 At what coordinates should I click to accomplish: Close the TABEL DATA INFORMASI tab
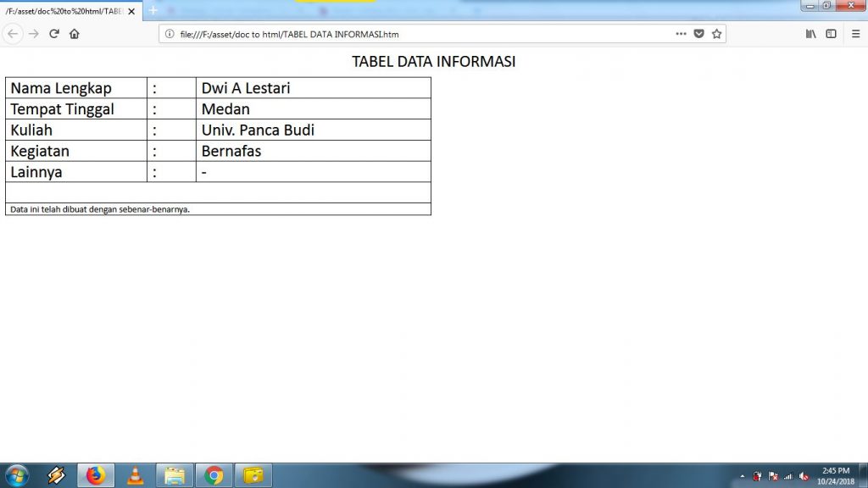click(x=131, y=11)
